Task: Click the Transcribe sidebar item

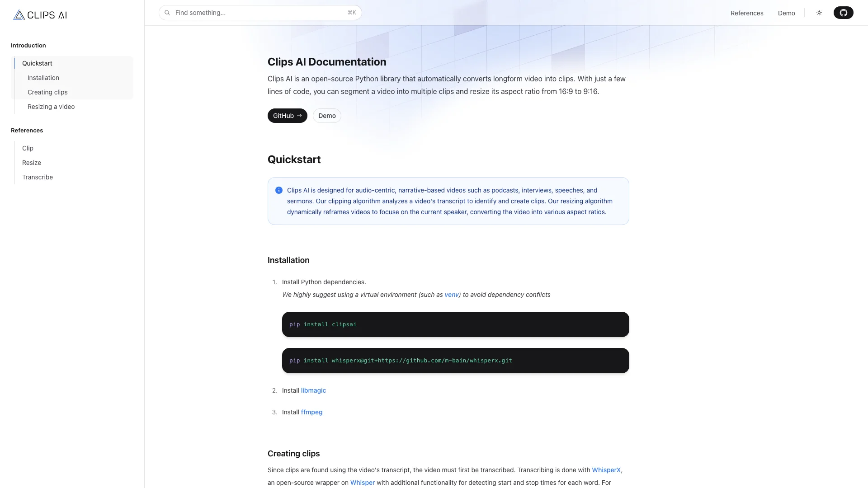Action: pos(37,177)
